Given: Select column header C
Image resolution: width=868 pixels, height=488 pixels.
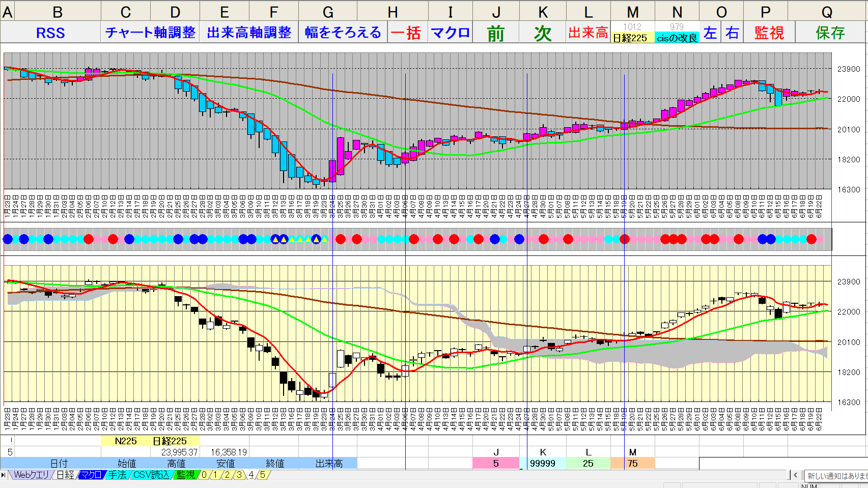Looking at the screenshot, I should coord(126,11).
